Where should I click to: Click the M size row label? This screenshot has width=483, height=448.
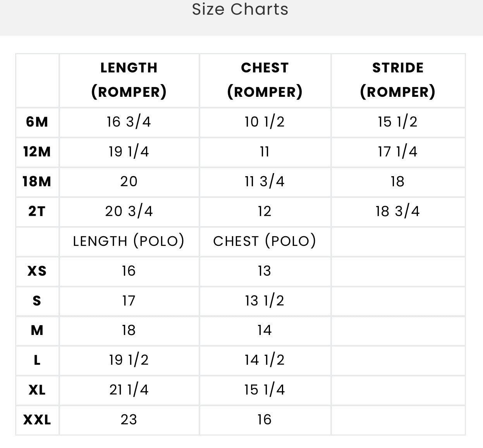[x=37, y=331]
